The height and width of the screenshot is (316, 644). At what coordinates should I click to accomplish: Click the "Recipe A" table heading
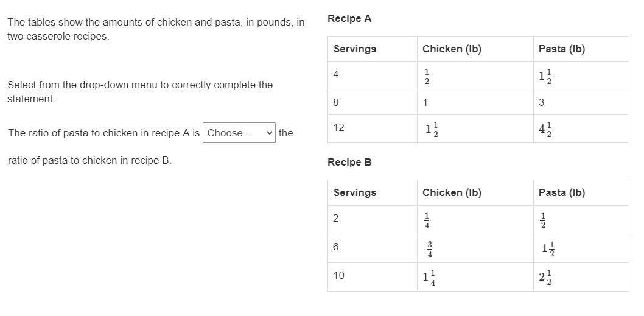(349, 18)
